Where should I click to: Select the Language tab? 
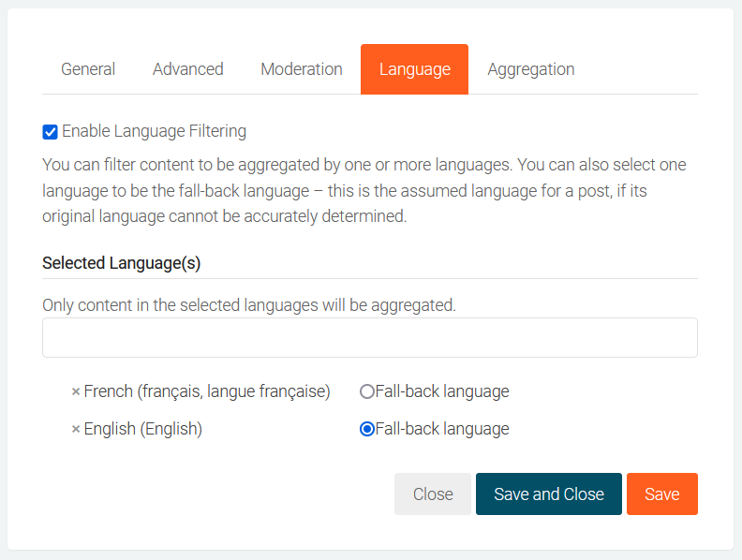414,69
